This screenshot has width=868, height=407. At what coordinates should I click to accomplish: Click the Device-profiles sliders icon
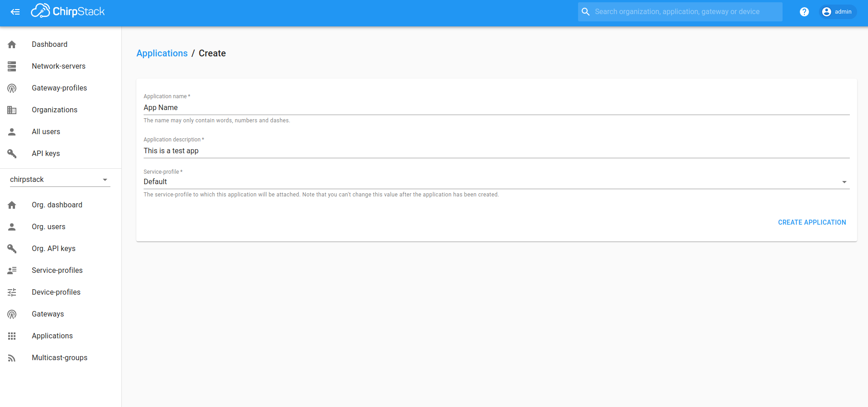pos(12,292)
